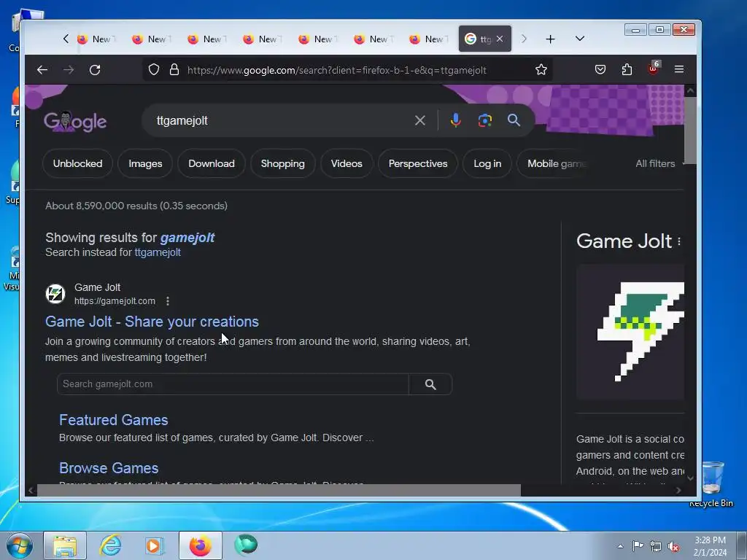Screen dimensions: 747x560
Task: Reload the page with refresh icon
Action: (x=95, y=70)
